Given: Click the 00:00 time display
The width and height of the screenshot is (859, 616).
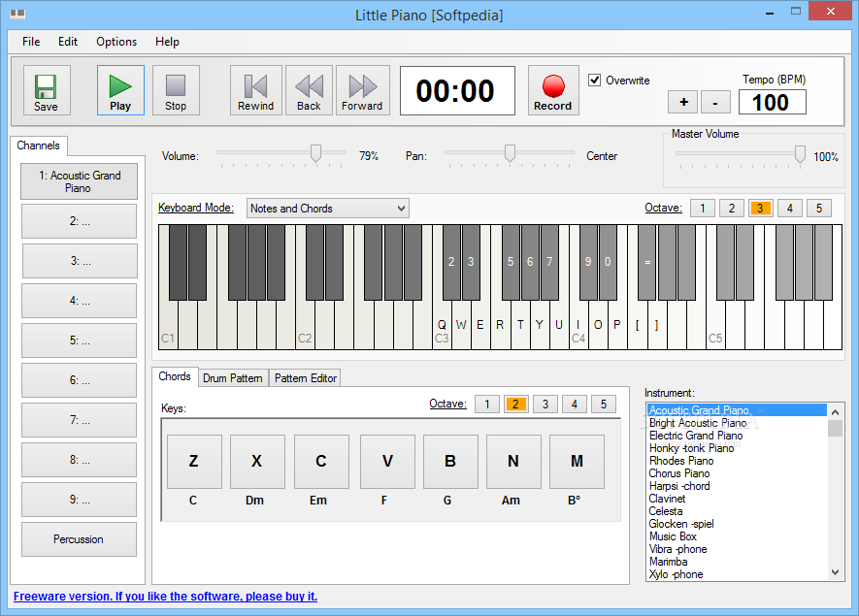Looking at the screenshot, I should tap(457, 90).
